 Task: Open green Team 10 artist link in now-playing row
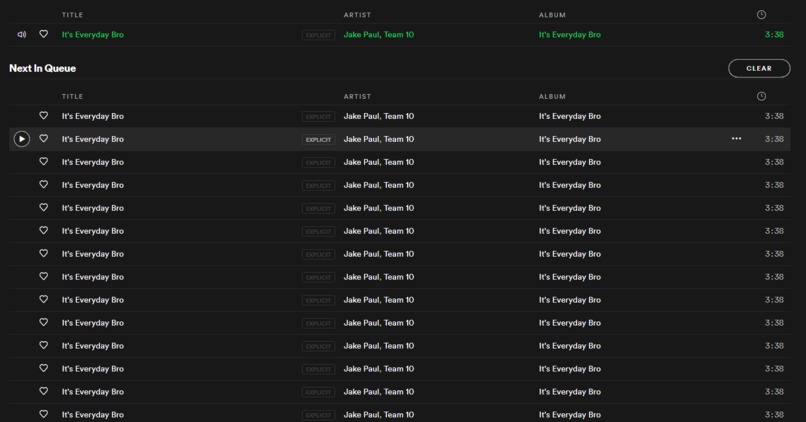[x=398, y=34]
